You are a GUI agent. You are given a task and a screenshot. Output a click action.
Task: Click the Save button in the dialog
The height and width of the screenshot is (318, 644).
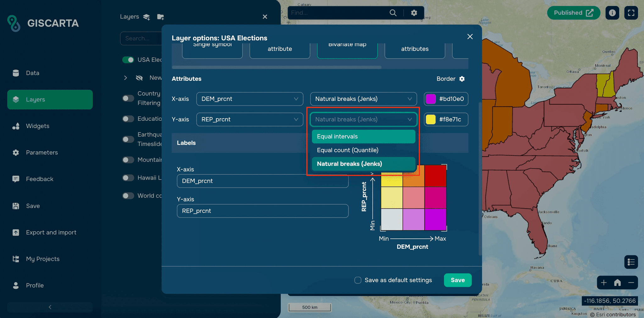[458, 280]
